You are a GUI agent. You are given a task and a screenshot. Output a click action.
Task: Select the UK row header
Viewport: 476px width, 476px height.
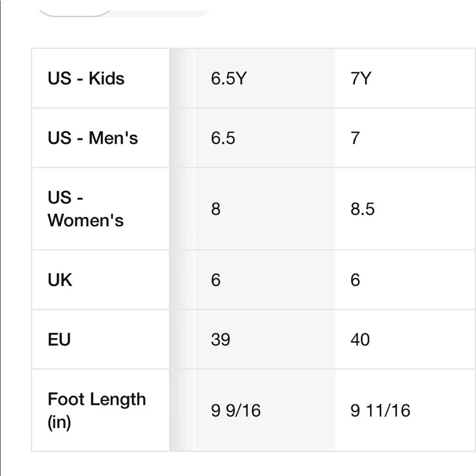coord(100,279)
